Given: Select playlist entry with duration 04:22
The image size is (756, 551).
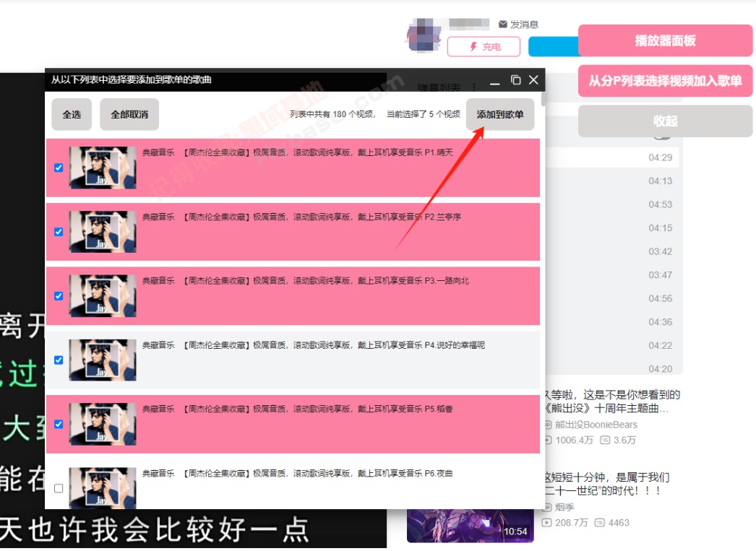Looking at the screenshot, I should 660,345.
